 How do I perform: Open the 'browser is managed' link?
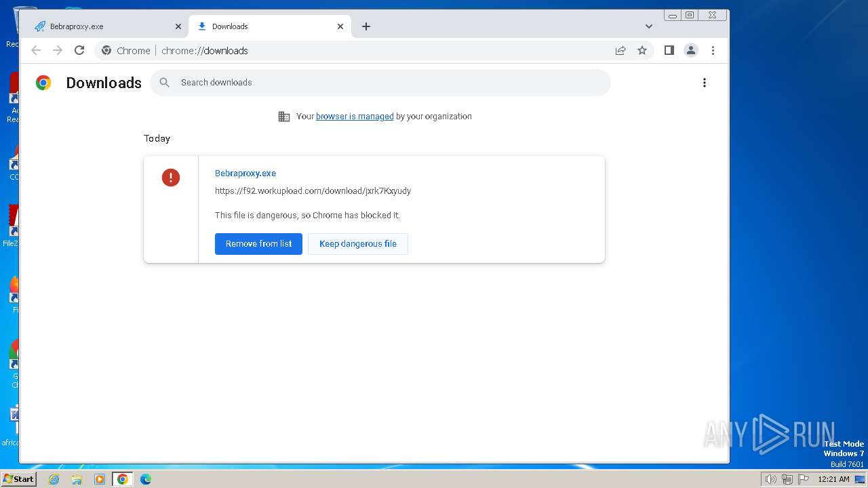pyautogui.click(x=355, y=117)
